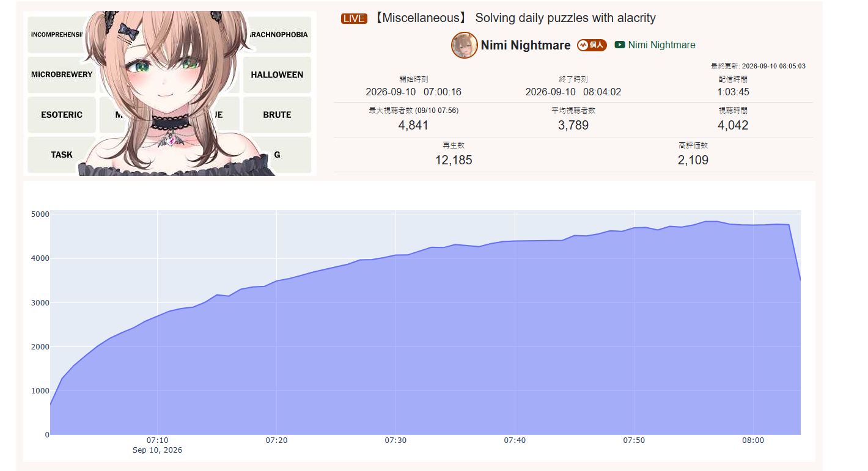The image size is (868, 471).
Task: Open Nimi Nightmare's round avatar icon
Action: (x=465, y=45)
